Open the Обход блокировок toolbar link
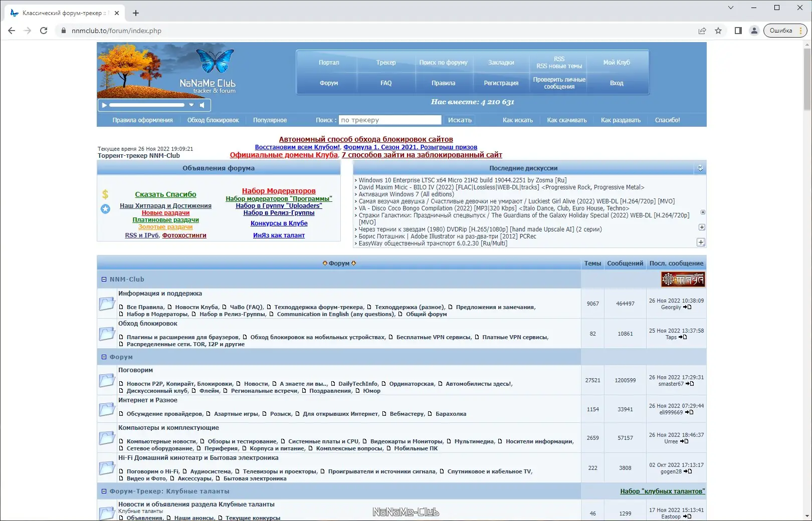This screenshot has width=812, height=521. [213, 120]
